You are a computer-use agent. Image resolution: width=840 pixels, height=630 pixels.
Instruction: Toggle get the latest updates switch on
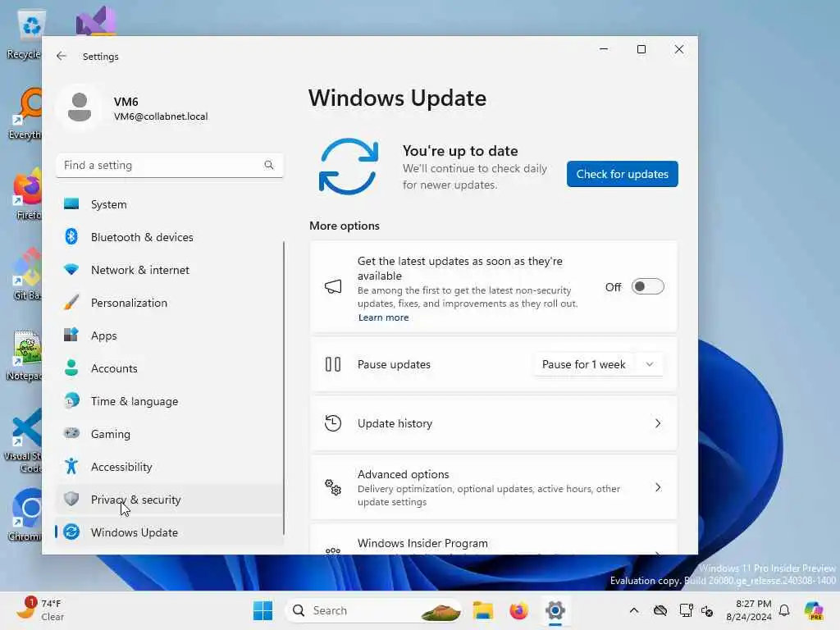tap(647, 286)
